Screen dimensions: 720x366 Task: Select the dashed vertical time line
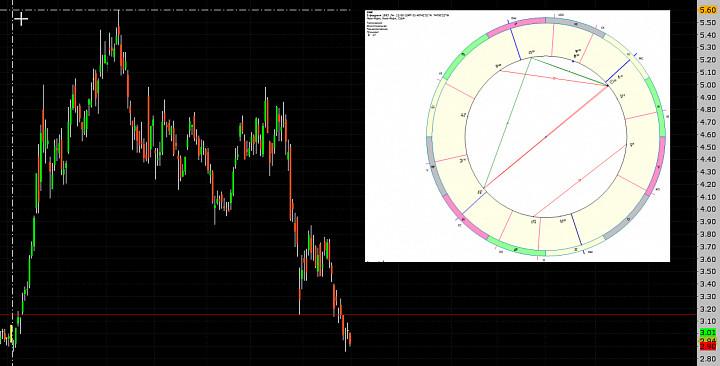12,183
